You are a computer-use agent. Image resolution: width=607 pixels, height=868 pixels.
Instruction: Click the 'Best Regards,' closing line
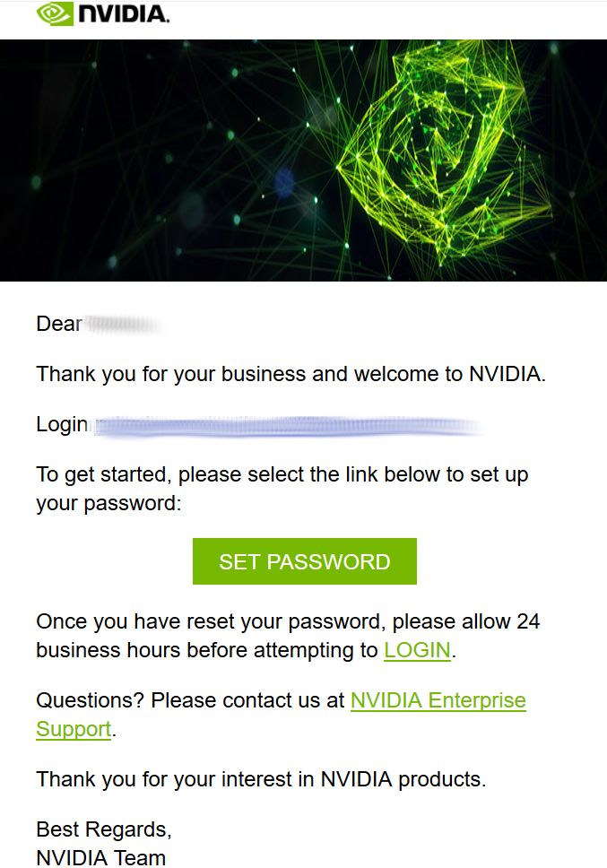pos(104,829)
